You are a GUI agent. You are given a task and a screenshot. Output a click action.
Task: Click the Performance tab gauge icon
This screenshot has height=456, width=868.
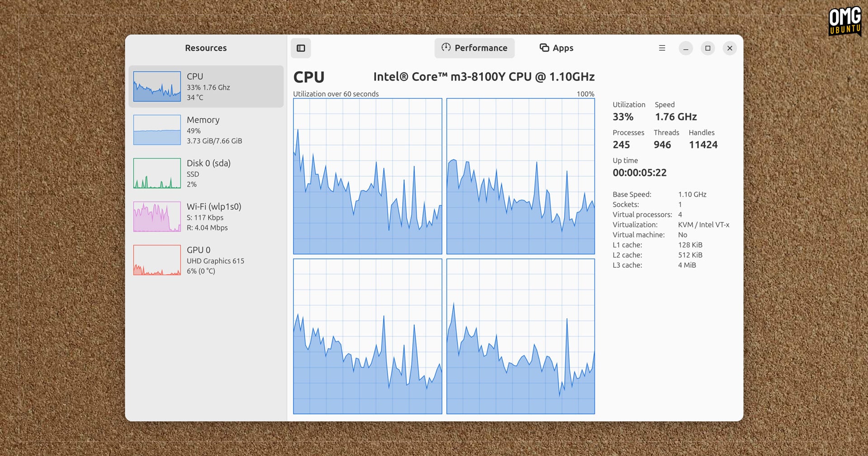coord(446,47)
